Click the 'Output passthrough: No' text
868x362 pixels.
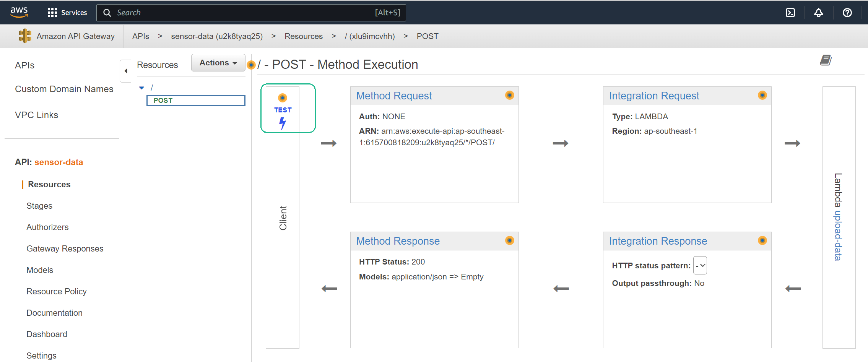[x=658, y=283]
